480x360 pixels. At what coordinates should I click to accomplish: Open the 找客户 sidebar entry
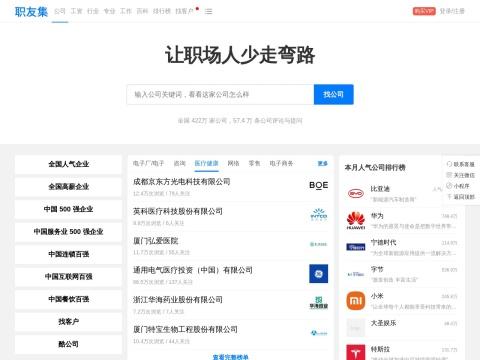pyautogui.click(x=68, y=322)
